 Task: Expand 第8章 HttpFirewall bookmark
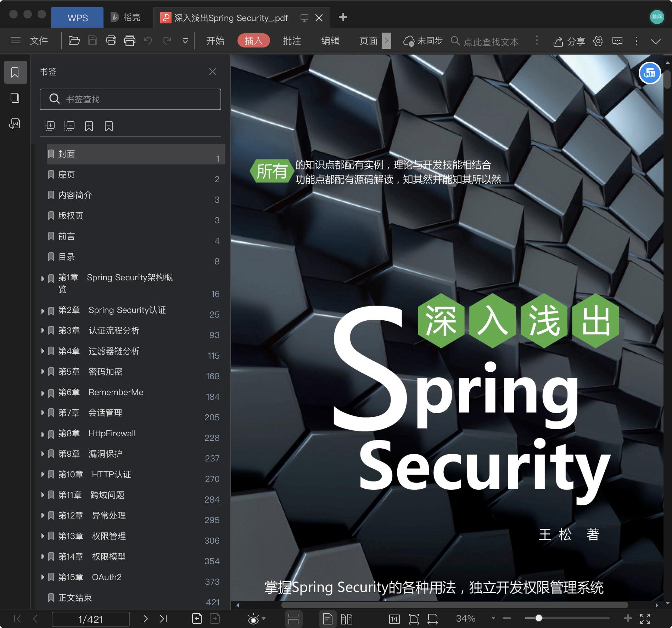pos(43,434)
